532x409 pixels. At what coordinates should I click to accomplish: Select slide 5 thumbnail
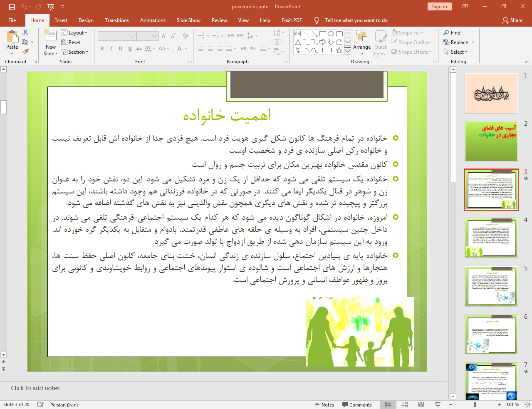[491, 286]
